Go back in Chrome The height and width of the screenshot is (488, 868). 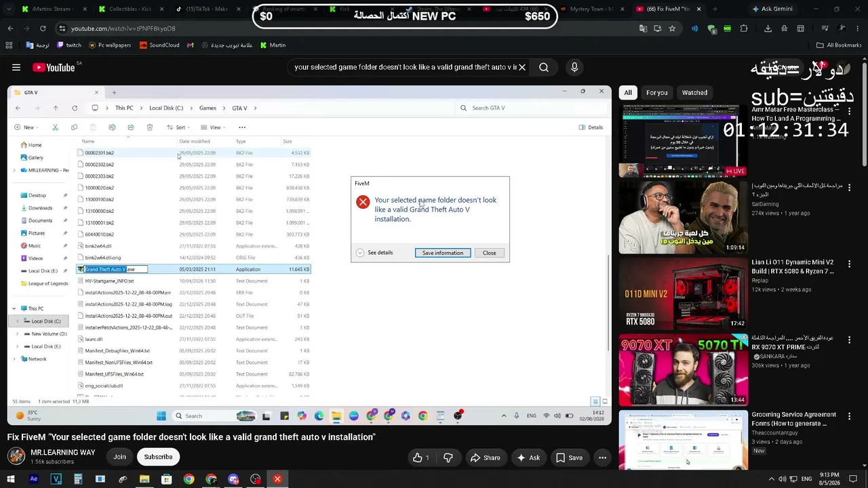[x=10, y=28]
